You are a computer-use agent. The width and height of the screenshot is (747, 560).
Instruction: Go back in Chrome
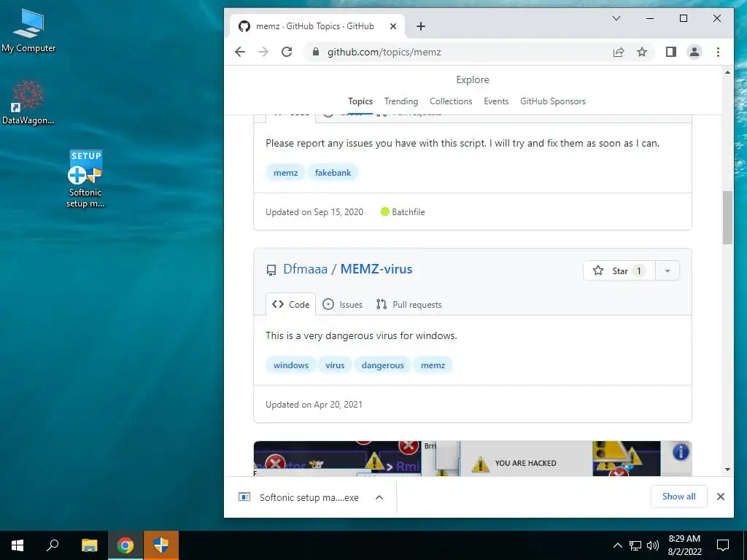[x=240, y=52]
